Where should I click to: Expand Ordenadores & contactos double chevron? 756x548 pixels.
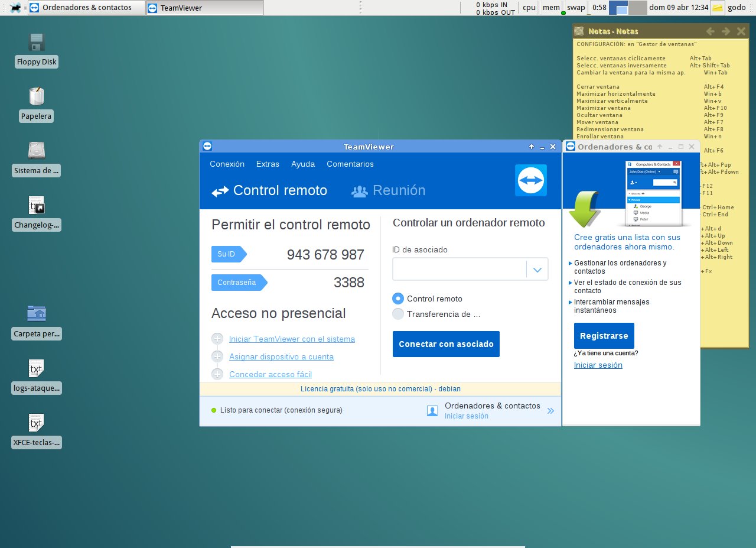pos(550,411)
